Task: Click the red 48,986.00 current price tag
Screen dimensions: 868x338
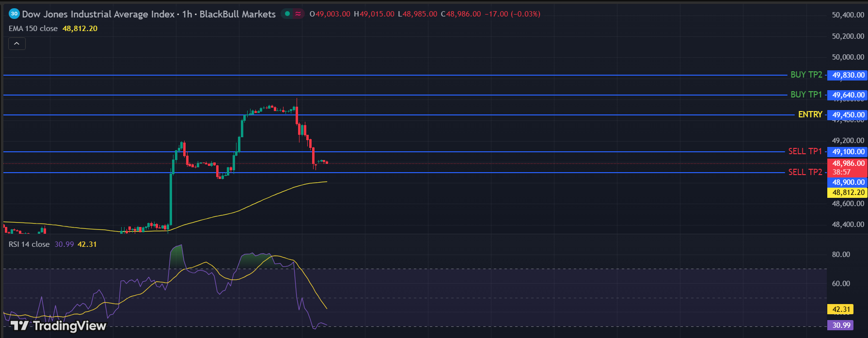Action: (848, 163)
